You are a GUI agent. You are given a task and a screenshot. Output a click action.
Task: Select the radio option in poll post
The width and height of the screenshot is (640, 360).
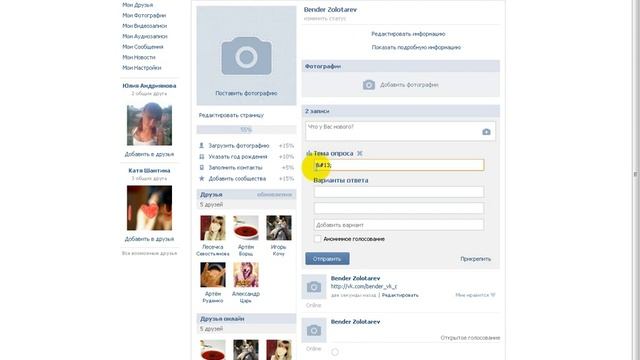point(335,352)
